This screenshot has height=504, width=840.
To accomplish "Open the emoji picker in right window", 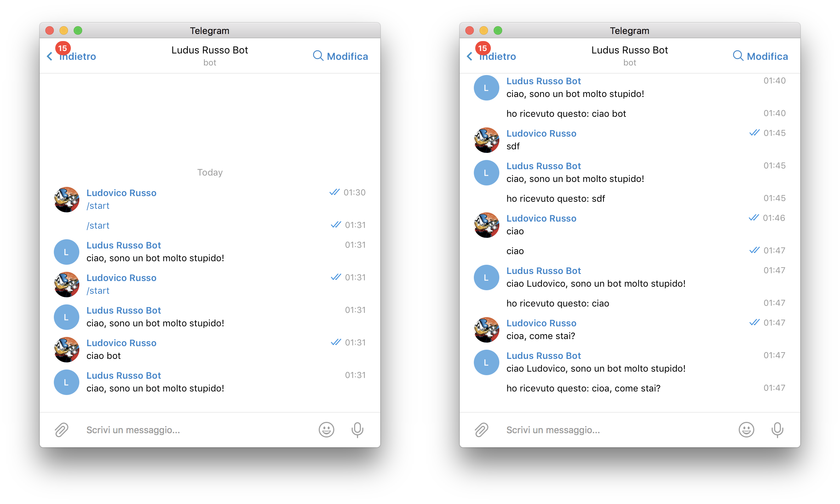I will [x=746, y=430].
